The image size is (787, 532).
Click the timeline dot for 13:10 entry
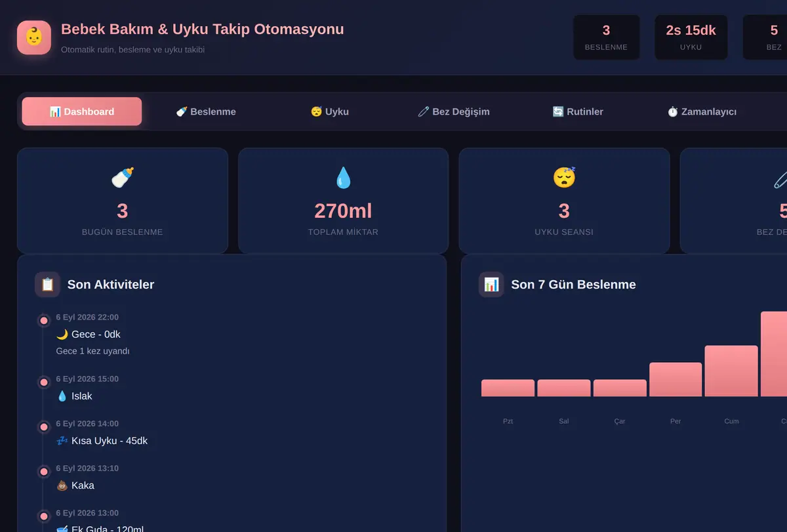[44, 472]
